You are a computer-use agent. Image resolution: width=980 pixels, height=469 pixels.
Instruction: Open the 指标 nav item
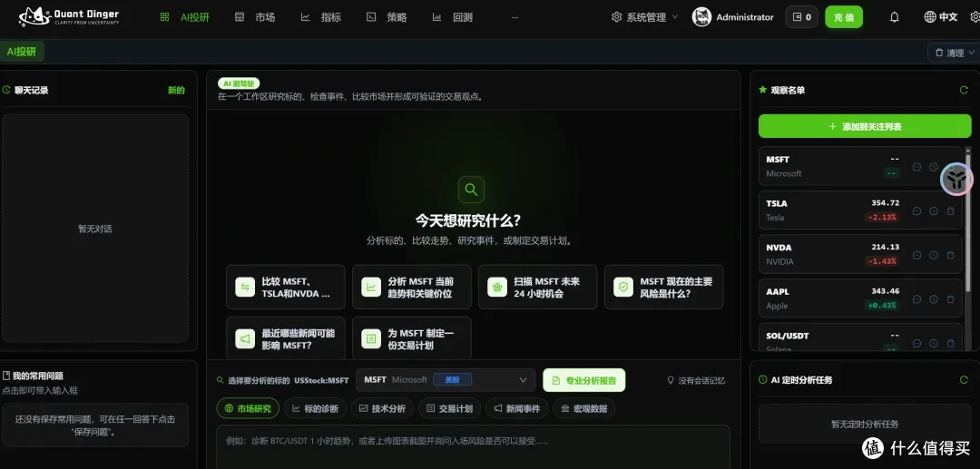(x=321, y=17)
